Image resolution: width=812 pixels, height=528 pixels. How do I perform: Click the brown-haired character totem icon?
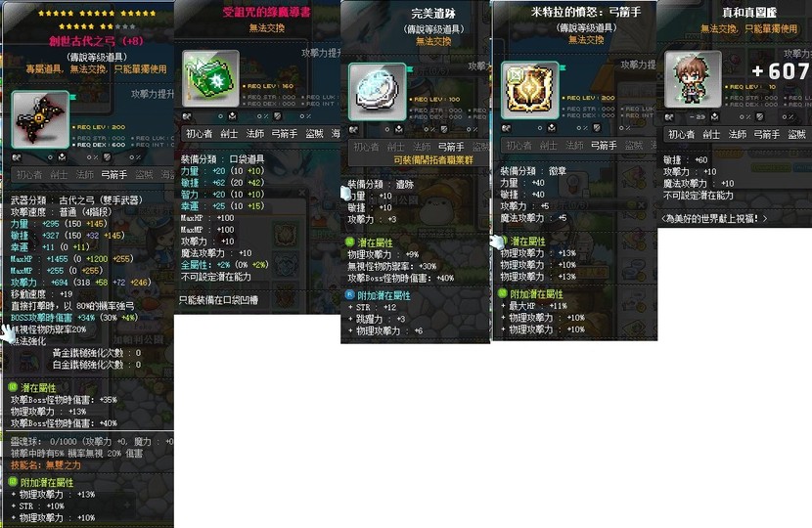693,79
